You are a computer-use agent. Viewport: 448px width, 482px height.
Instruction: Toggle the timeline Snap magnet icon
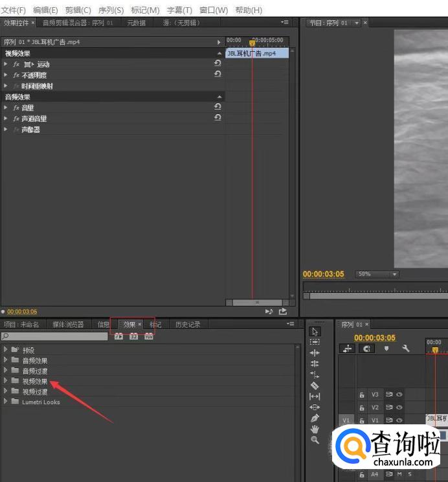[366, 349]
